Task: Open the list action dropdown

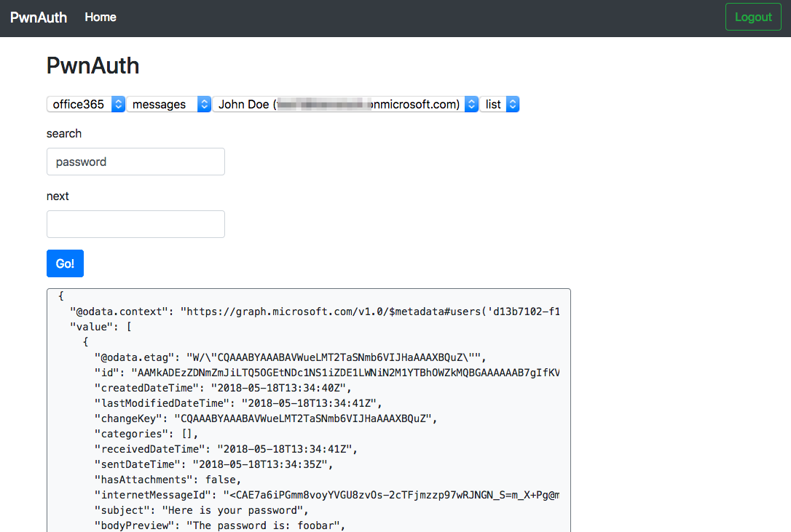Action: point(500,104)
